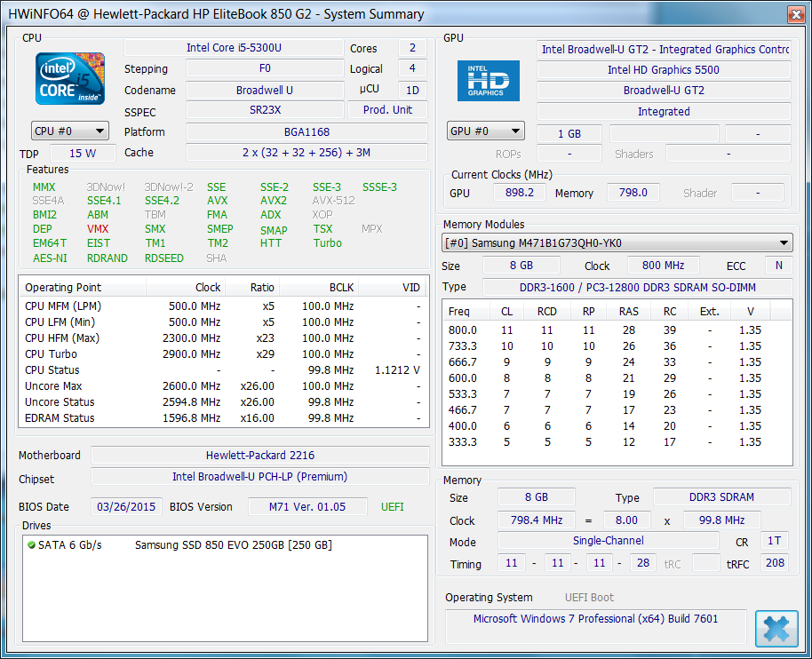Click the Intel Broadwell-U PCH-LP chipset field
This screenshot has width=812, height=659.
pyautogui.click(x=260, y=477)
